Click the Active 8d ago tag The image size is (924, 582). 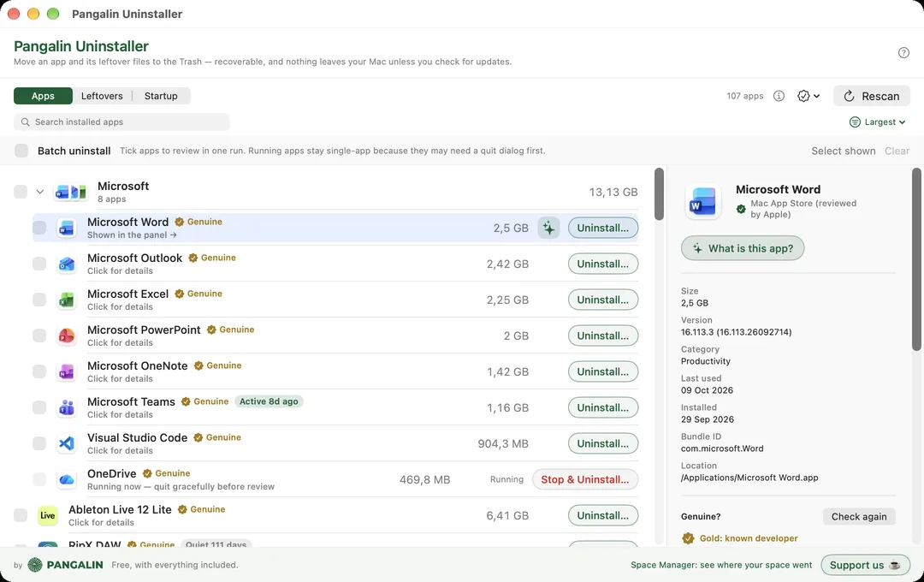tap(269, 401)
